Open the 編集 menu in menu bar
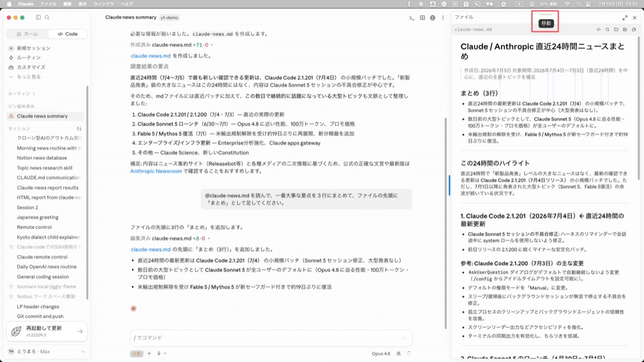The height and width of the screenshot is (362, 644). 68,4
